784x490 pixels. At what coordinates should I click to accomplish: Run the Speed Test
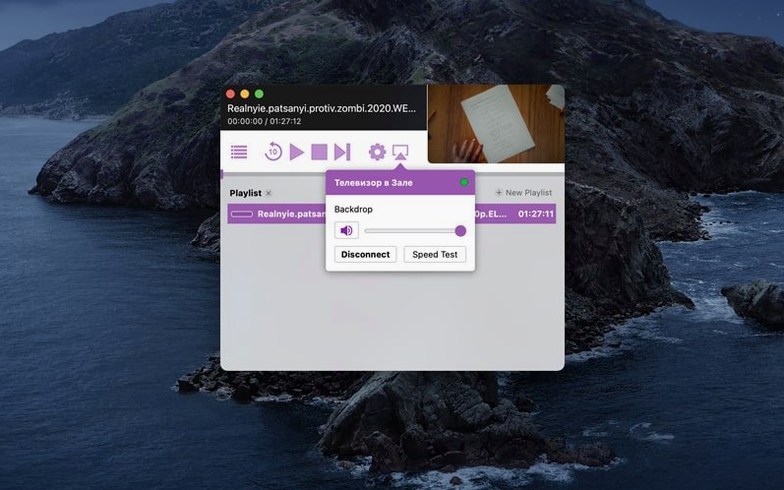click(x=435, y=254)
